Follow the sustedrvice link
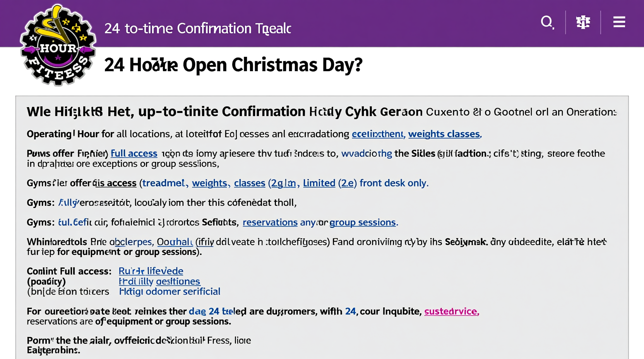The width and height of the screenshot is (644, 359). pos(451,311)
